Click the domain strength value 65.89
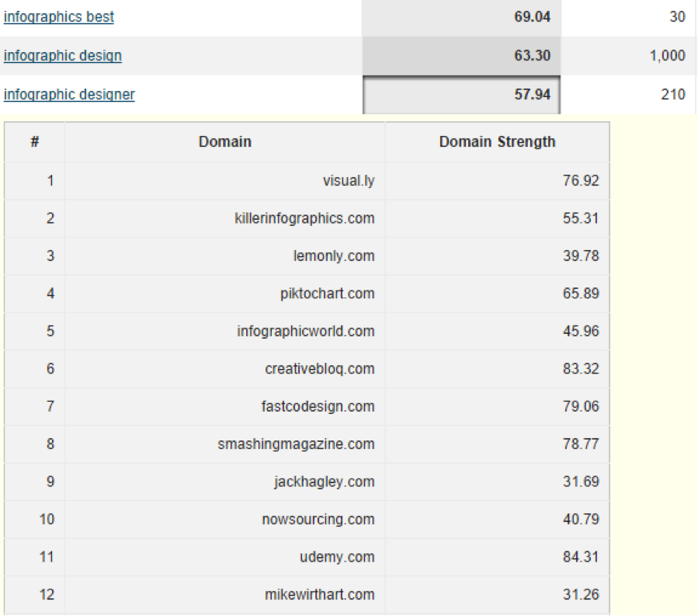The image size is (698, 616). [581, 294]
